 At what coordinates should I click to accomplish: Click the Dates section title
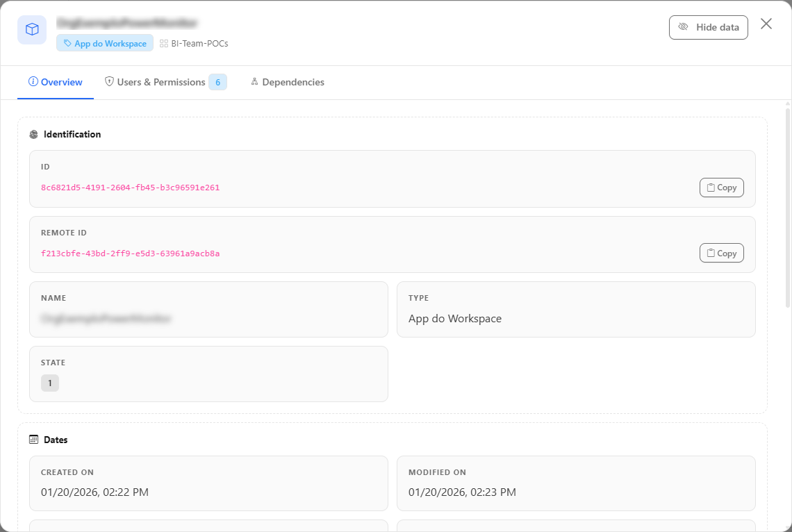(56, 440)
